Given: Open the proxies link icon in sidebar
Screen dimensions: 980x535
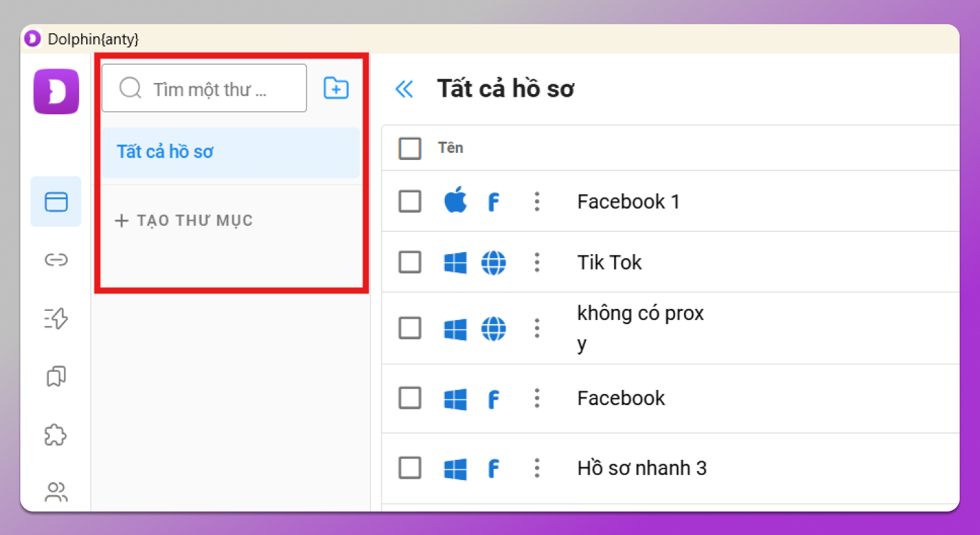Looking at the screenshot, I should pos(56,260).
